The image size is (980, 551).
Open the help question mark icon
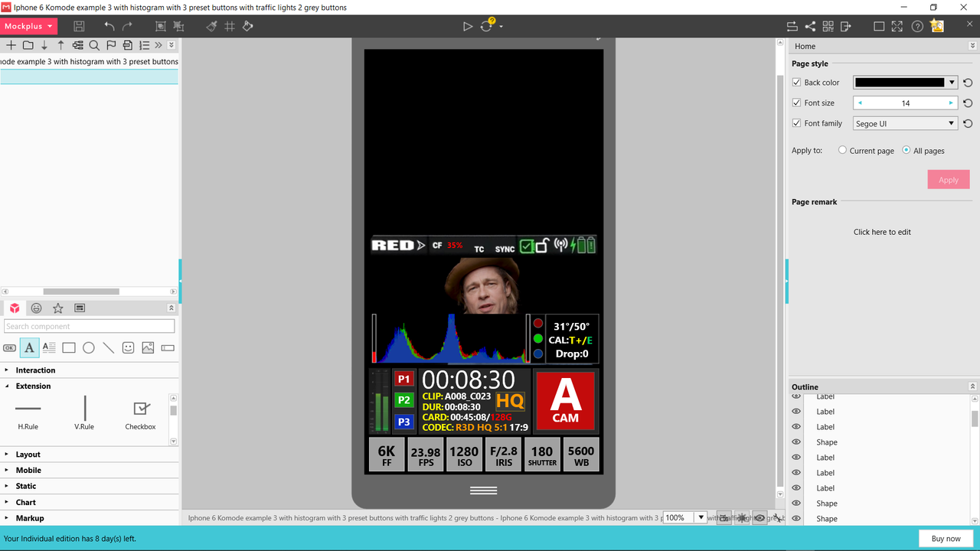(x=917, y=26)
